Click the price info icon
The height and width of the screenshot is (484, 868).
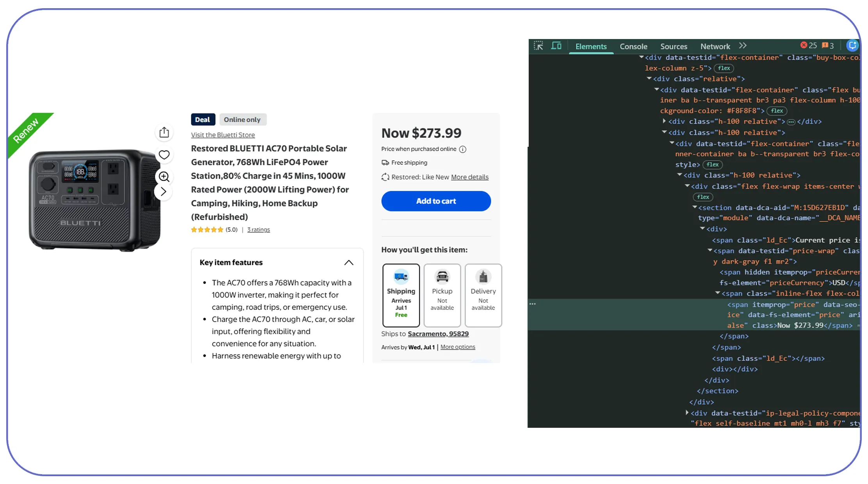click(x=463, y=149)
